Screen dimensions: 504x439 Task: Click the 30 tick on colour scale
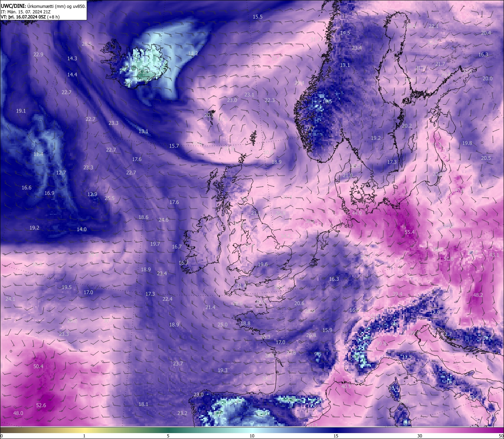[x=420, y=436]
